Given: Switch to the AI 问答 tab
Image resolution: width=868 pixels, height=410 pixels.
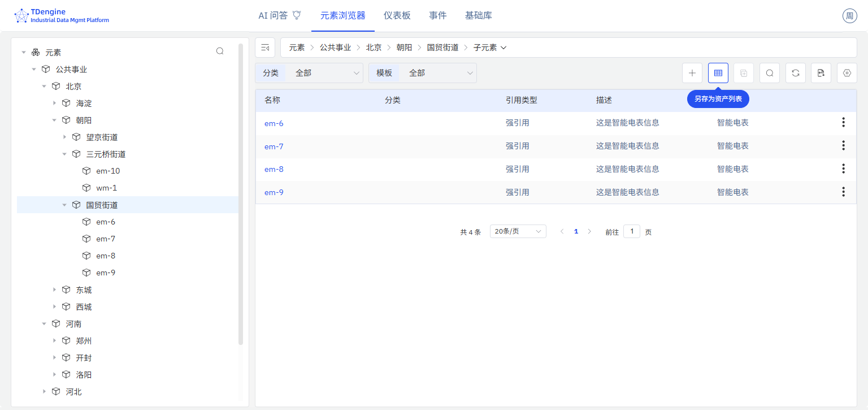Looking at the screenshot, I should click(274, 15).
